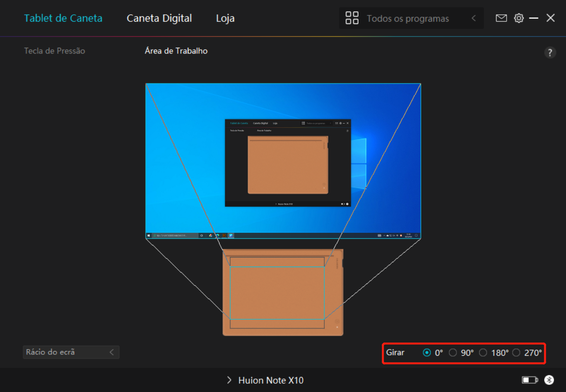566x392 pixels.
Task: Click the Todos os programas grid icon
Action: pyautogui.click(x=352, y=18)
